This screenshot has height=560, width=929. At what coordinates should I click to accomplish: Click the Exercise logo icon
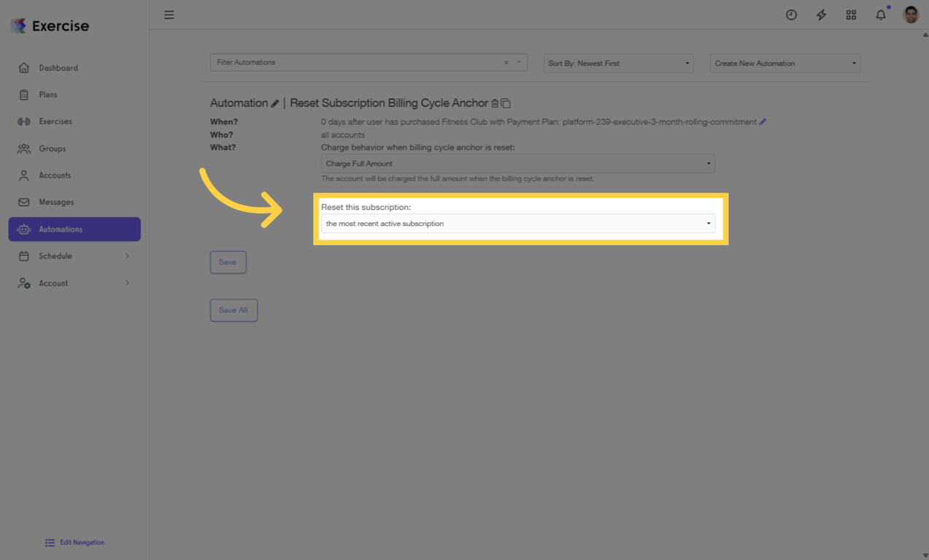[x=18, y=26]
